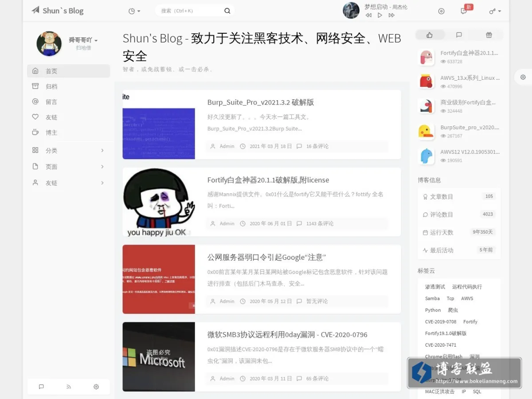Screen dimensions: 532x399
Task: Select the 渗透测试 tag
Action: tap(435, 287)
